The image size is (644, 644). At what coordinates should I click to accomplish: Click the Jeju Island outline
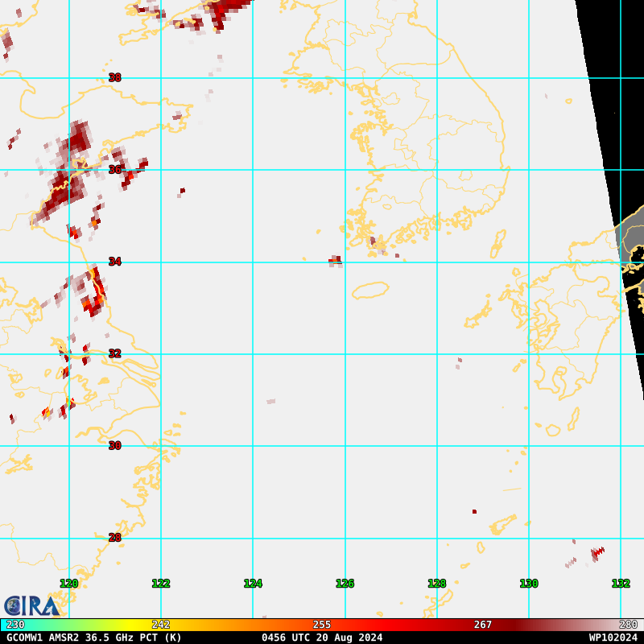click(370, 290)
